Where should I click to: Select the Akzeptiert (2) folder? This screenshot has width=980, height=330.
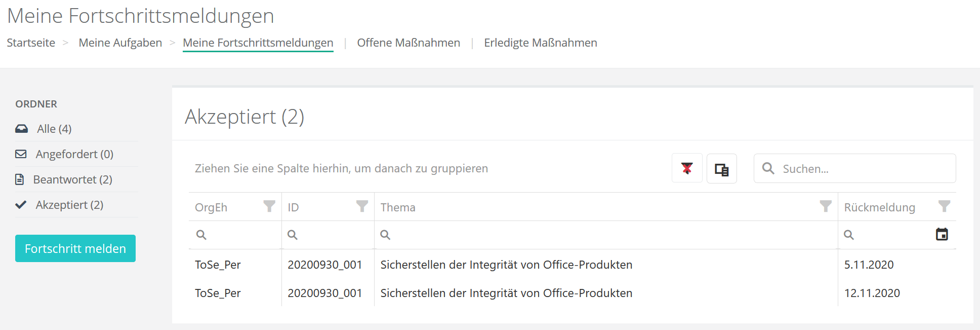[x=69, y=205]
